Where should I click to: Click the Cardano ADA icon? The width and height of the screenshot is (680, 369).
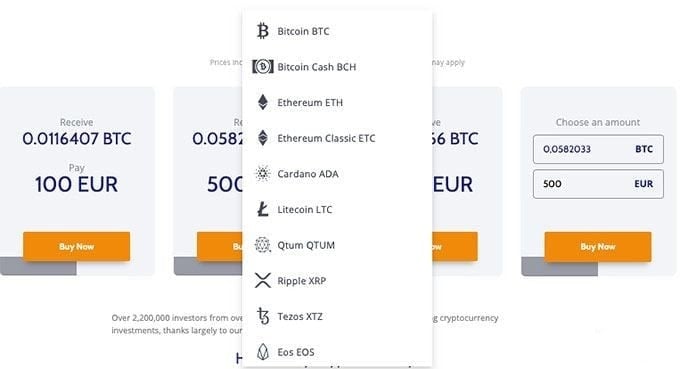pos(262,173)
